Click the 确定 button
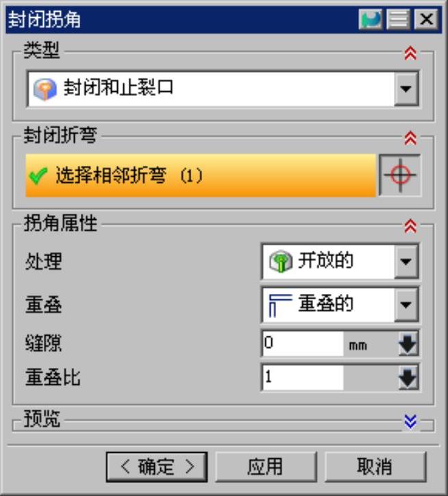The height and width of the screenshot is (496, 448). click(157, 467)
